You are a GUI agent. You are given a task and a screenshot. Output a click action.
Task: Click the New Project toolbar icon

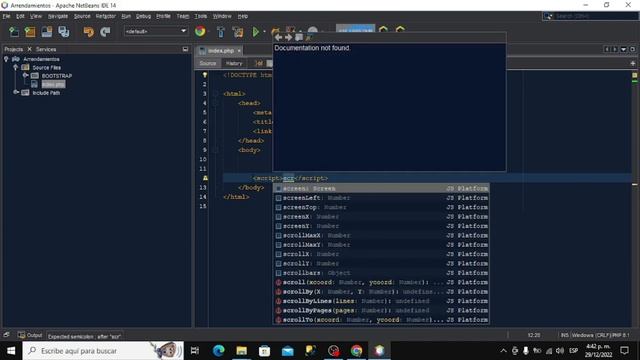coord(30,32)
